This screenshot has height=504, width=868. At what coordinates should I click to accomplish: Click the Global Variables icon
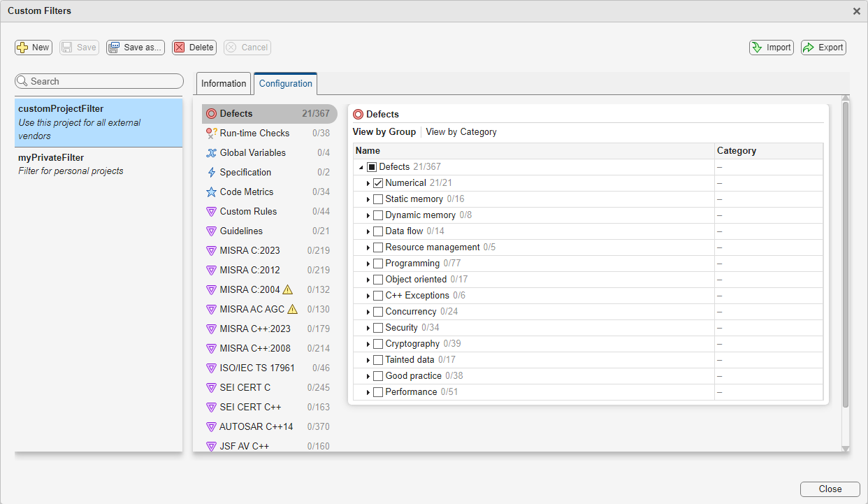212,152
